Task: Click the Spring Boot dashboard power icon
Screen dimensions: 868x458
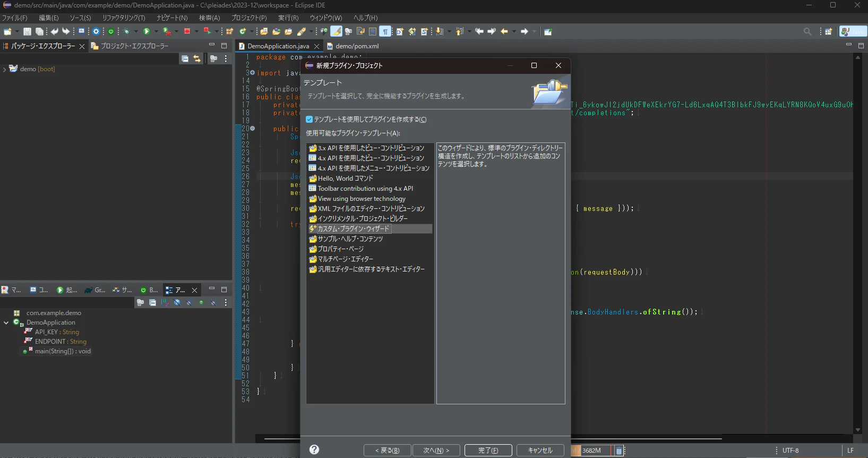Action: pyautogui.click(x=111, y=32)
